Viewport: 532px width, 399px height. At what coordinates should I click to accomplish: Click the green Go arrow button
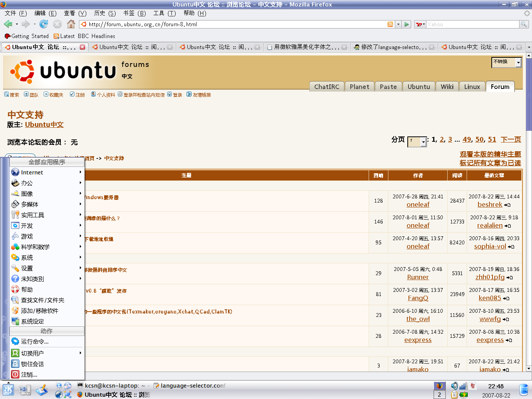[407, 24]
